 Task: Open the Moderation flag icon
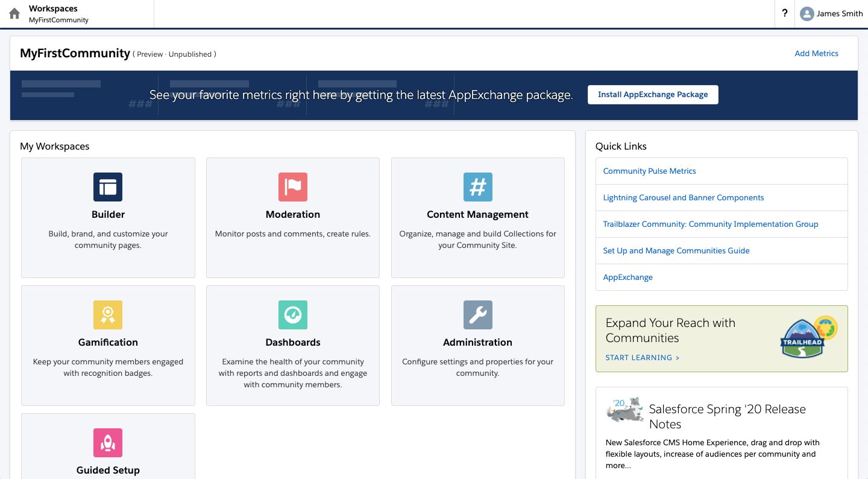[x=293, y=187]
